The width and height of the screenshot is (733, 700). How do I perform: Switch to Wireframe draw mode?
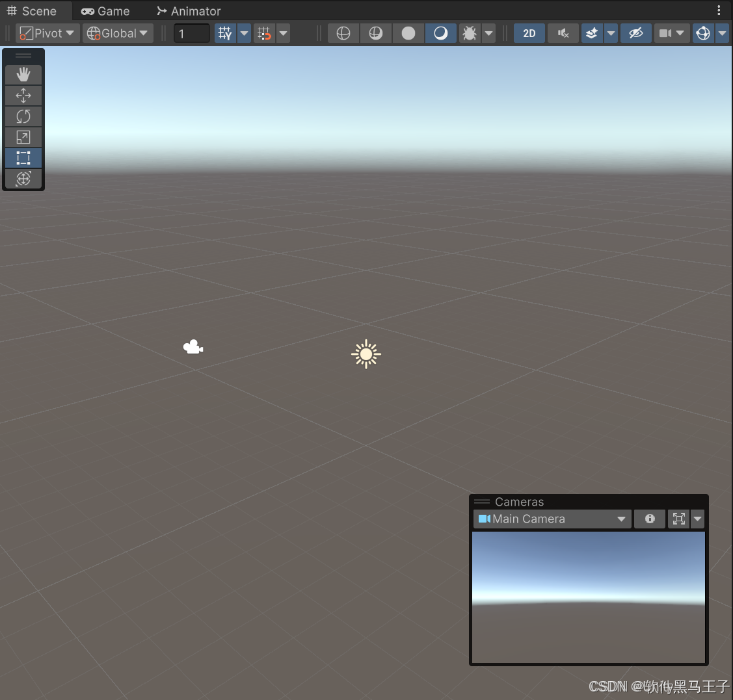[x=343, y=33]
